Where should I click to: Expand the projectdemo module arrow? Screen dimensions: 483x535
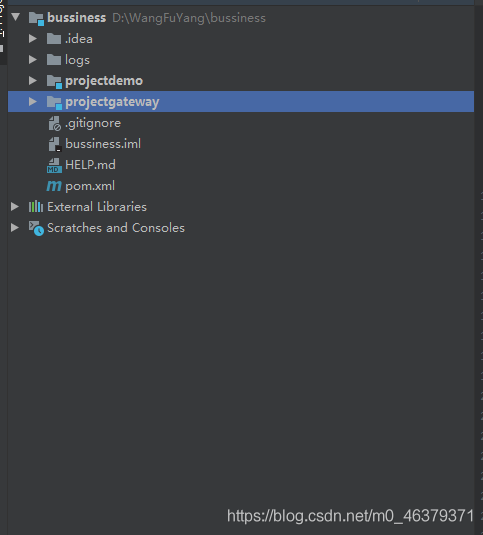(33, 81)
